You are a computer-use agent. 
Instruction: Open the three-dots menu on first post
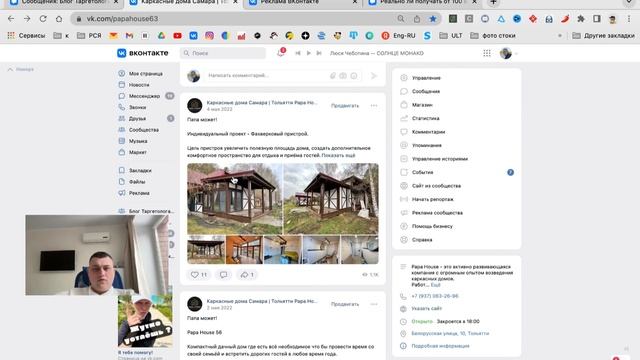click(x=374, y=106)
